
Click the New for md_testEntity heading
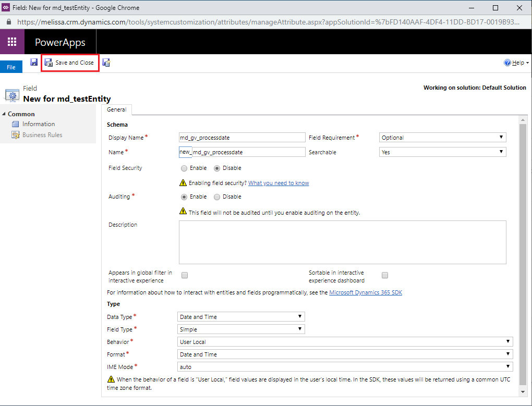click(67, 99)
